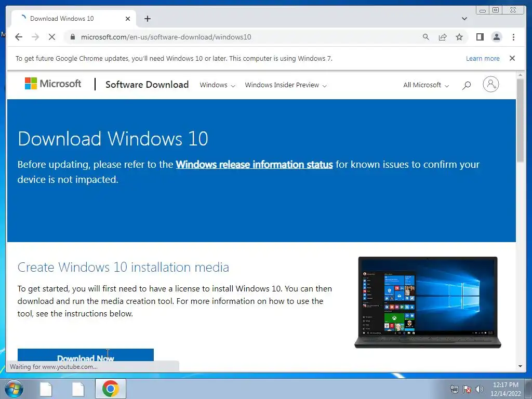Image resolution: width=532 pixels, height=399 pixels.
Task: Open the second blank file taskbar icon
Action: (78, 389)
